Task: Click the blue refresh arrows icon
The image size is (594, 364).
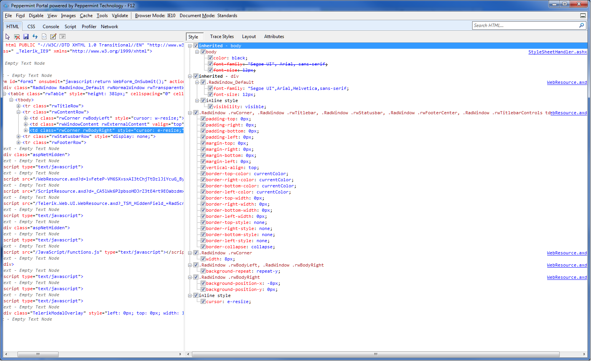Action: pyautogui.click(x=35, y=37)
